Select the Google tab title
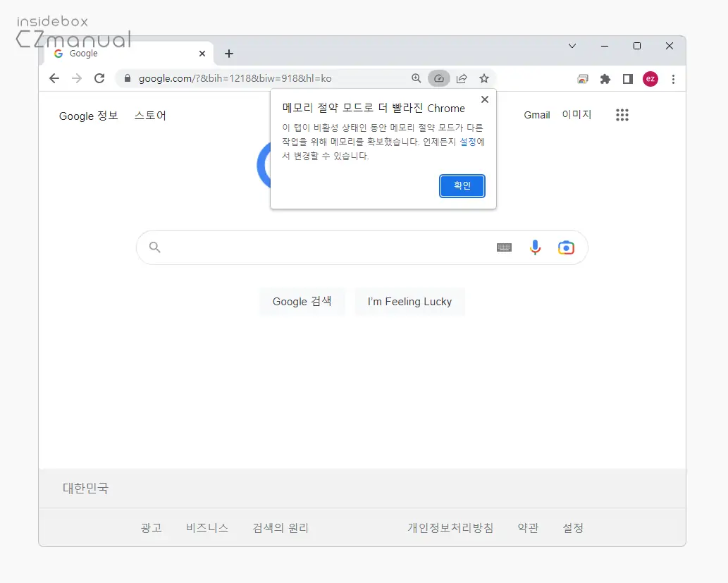The width and height of the screenshot is (728, 583). click(x=84, y=54)
